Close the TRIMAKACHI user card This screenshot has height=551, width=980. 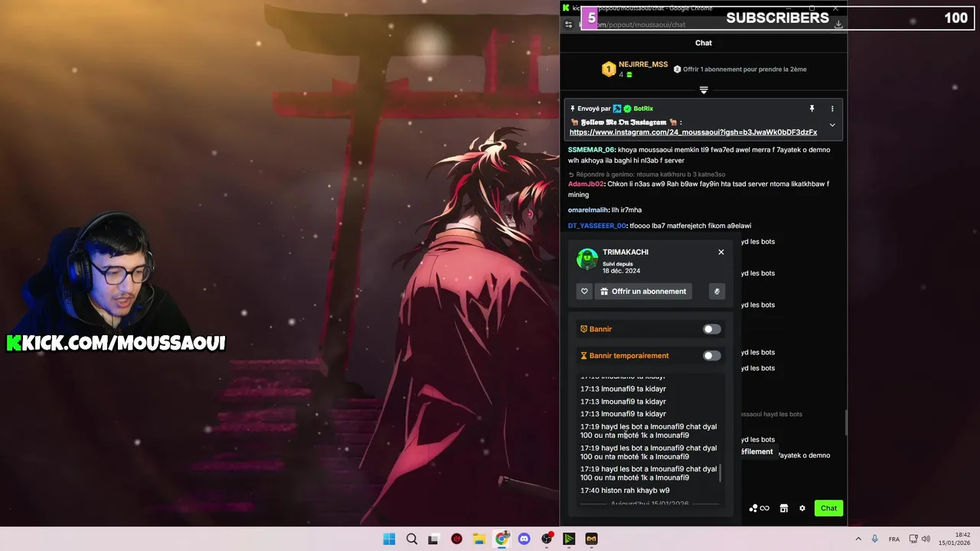[720, 252]
